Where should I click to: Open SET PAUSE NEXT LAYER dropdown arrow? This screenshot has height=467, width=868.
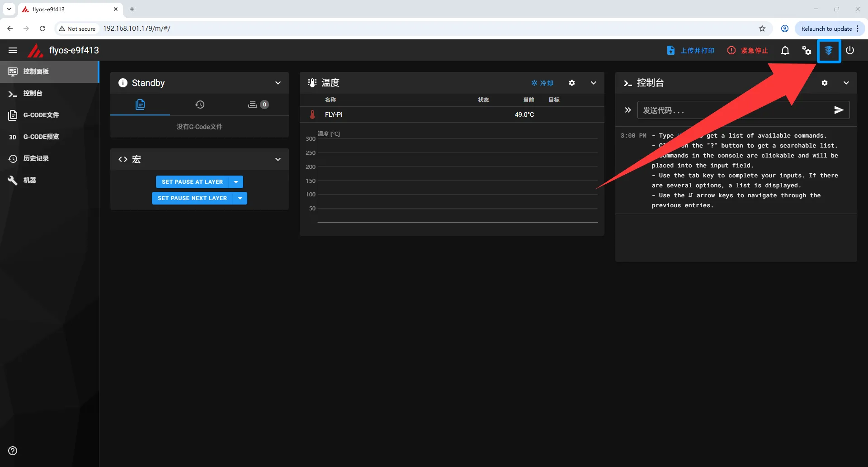tap(240, 198)
